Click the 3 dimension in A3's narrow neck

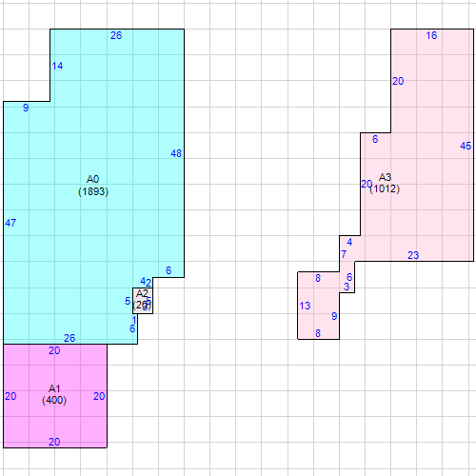[347, 287]
